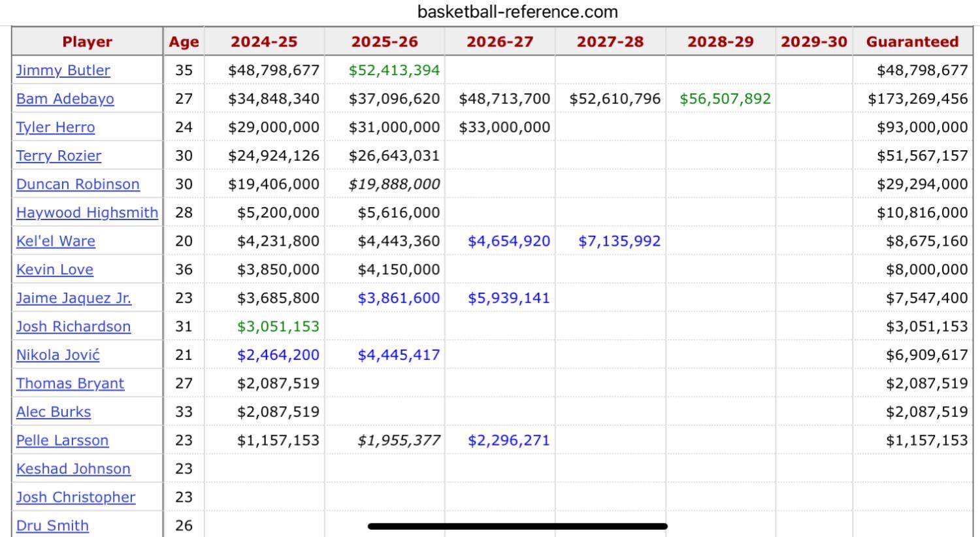Image resolution: width=980 pixels, height=537 pixels.
Task: Click Terry Rozier's $51,567,157 guaranteed total
Action: tap(923, 155)
